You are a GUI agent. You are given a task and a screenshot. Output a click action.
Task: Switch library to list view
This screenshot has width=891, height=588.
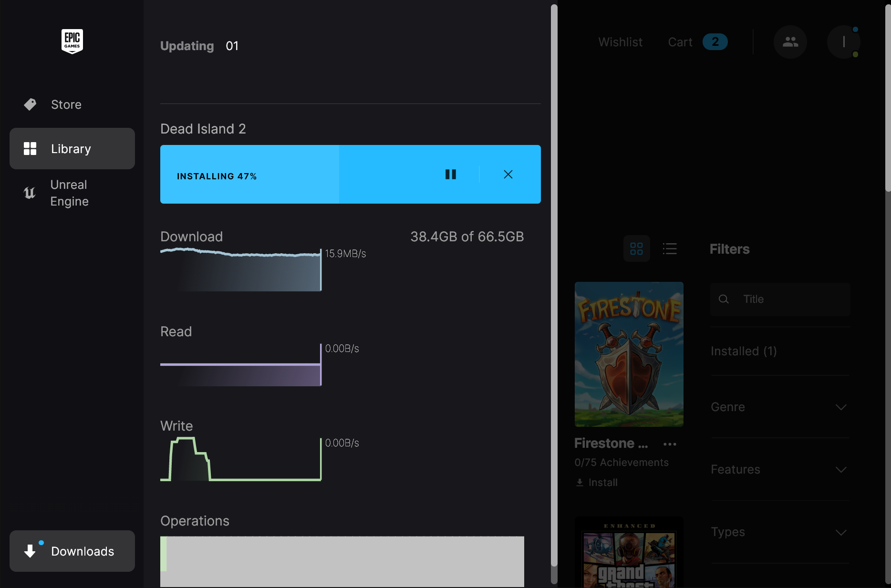[x=670, y=248]
